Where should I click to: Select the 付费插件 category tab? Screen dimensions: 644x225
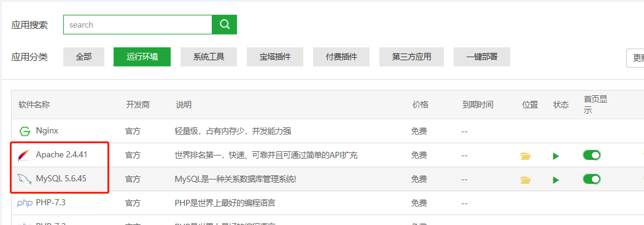click(x=341, y=57)
